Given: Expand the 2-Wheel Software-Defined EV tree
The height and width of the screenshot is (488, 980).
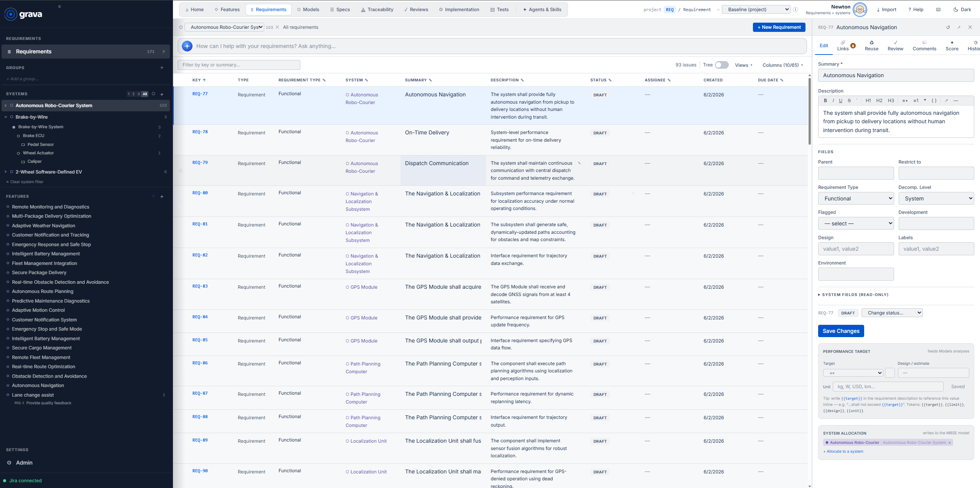Looking at the screenshot, I should coord(6,172).
